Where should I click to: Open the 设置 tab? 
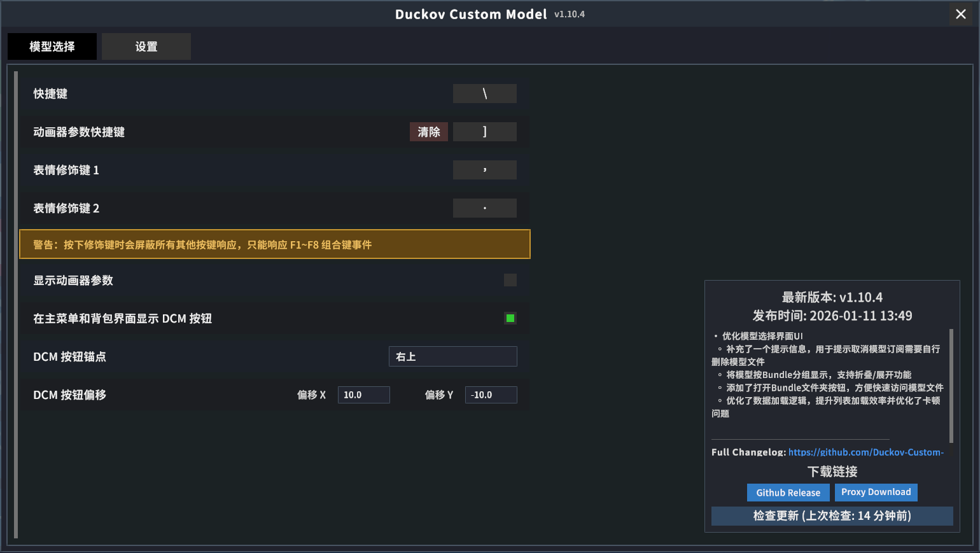(146, 46)
